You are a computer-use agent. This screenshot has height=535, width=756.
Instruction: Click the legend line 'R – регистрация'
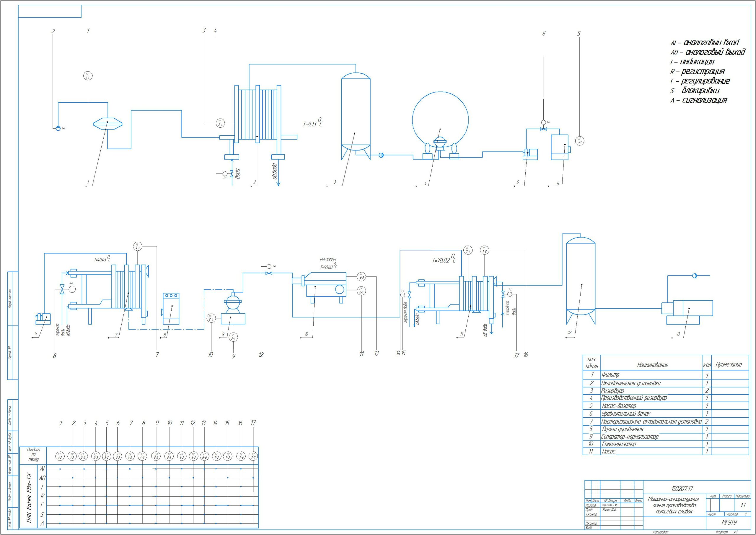pyautogui.click(x=698, y=71)
